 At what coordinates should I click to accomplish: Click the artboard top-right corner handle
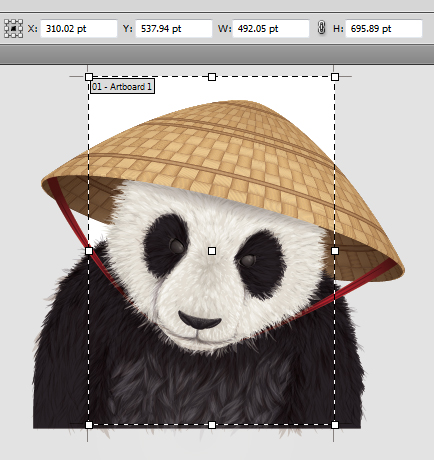(335, 77)
